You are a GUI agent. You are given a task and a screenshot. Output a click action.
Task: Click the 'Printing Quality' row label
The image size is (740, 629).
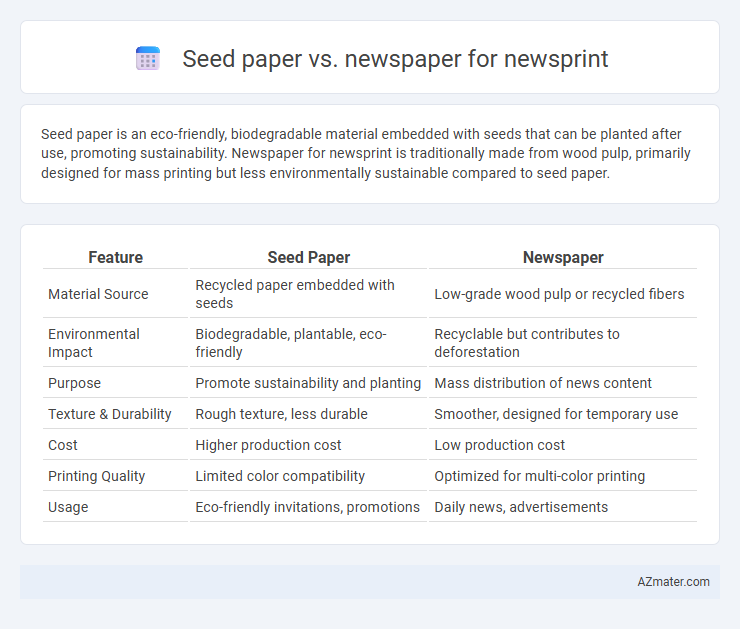(x=96, y=476)
